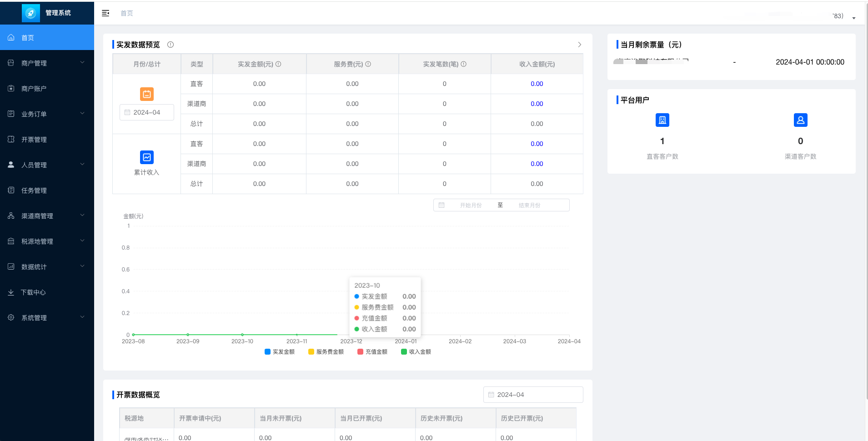Click the 直客客户数 count 1
Viewport: 868px width, 441px height.
(x=662, y=141)
